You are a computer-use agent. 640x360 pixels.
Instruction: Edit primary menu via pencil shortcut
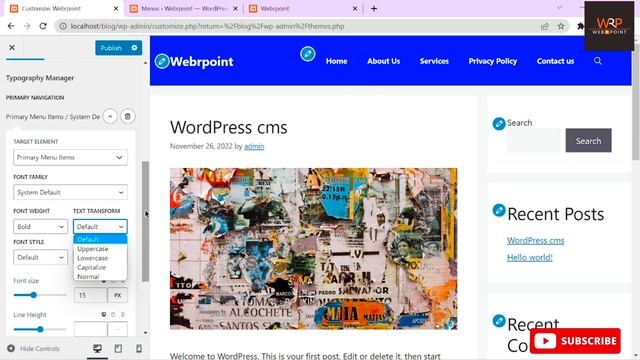pyautogui.click(x=308, y=53)
